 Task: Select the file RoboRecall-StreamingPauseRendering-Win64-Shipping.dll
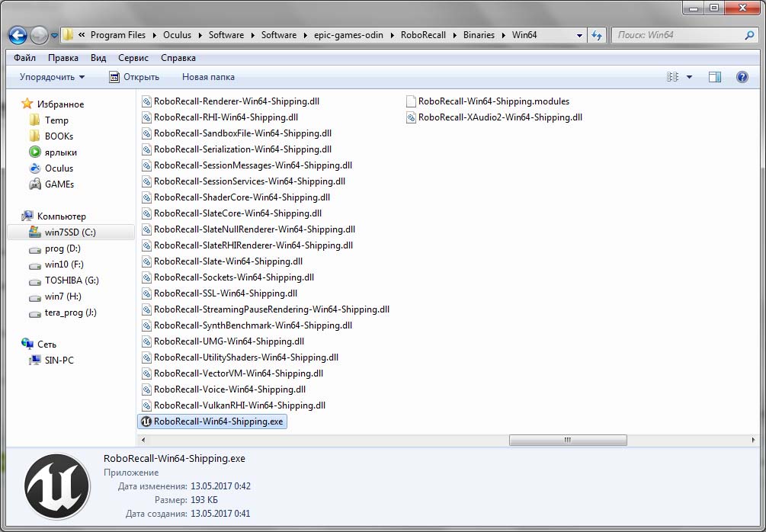(x=265, y=309)
